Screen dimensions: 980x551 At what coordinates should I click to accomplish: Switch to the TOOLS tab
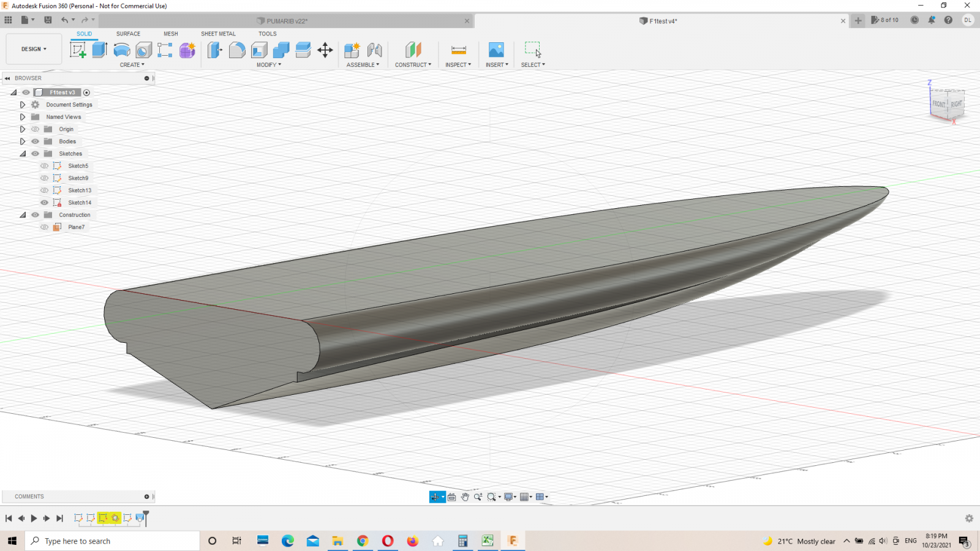[268, 34]
